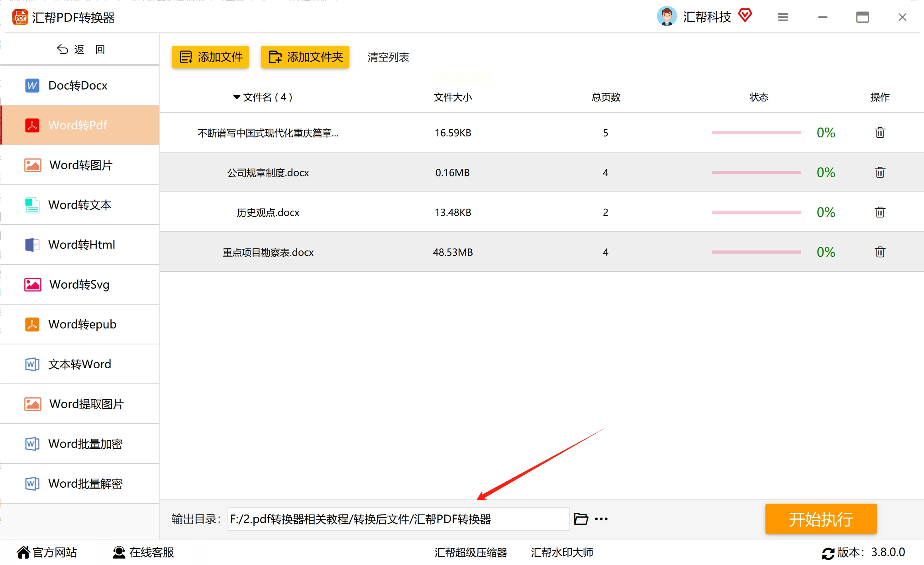The height and width of the screenshot is (565, 924).
Task: Click the 输出目录 path input field
Action: pyautogui.click(x=398, y=519)
